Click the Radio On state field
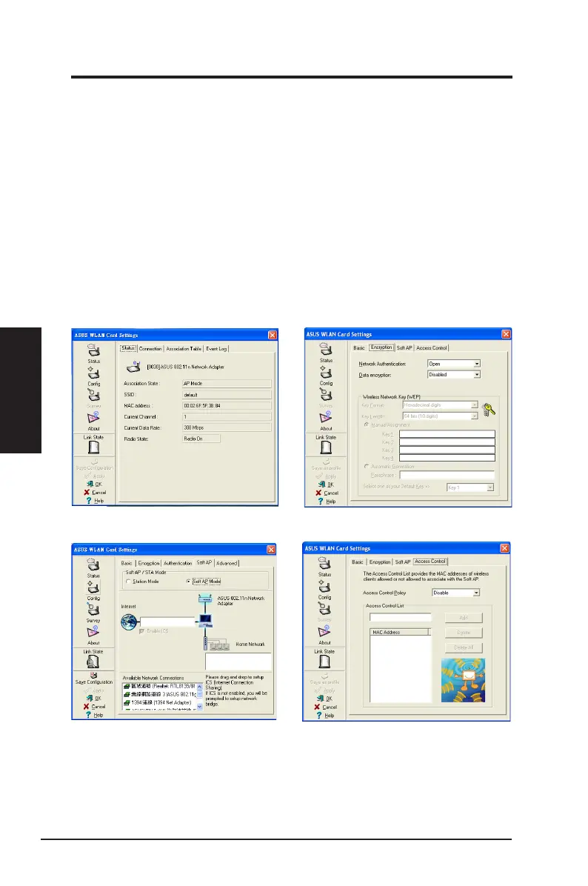This screenshot has width=588, height=886. click(201, 439)
